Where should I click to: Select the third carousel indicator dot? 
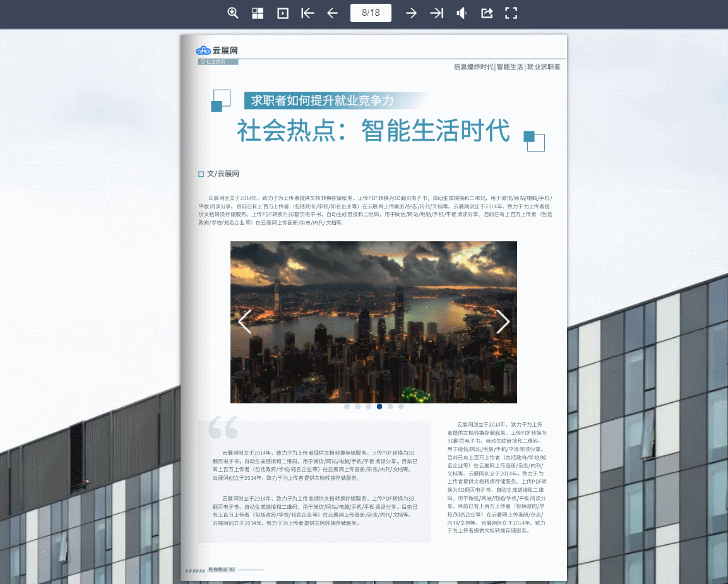[x=369, y=407]
